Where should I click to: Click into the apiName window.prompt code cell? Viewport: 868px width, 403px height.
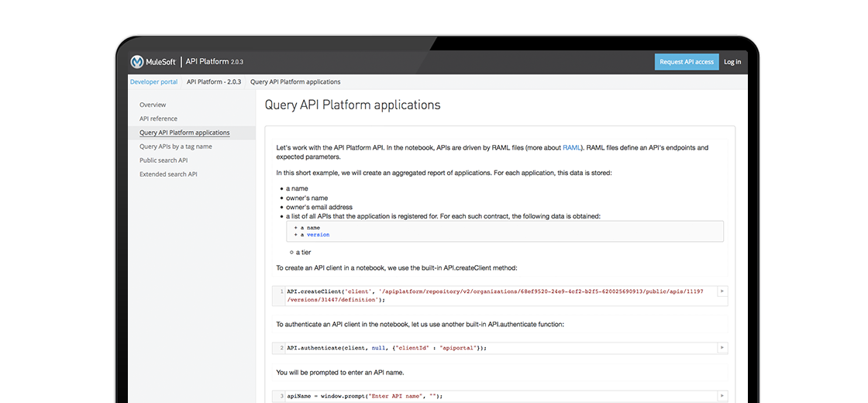pos(500,396)
